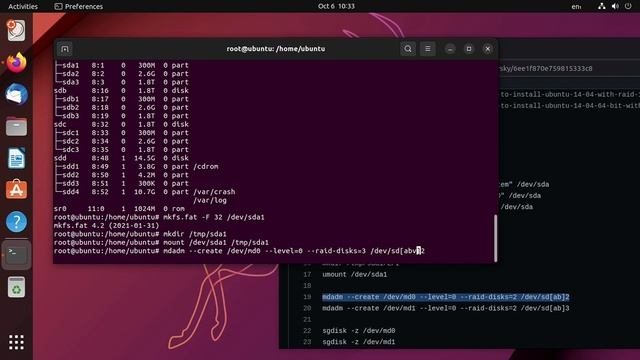Click the terminal scrollbar
This screenshot has height=360, width=640.
[496, 238]
